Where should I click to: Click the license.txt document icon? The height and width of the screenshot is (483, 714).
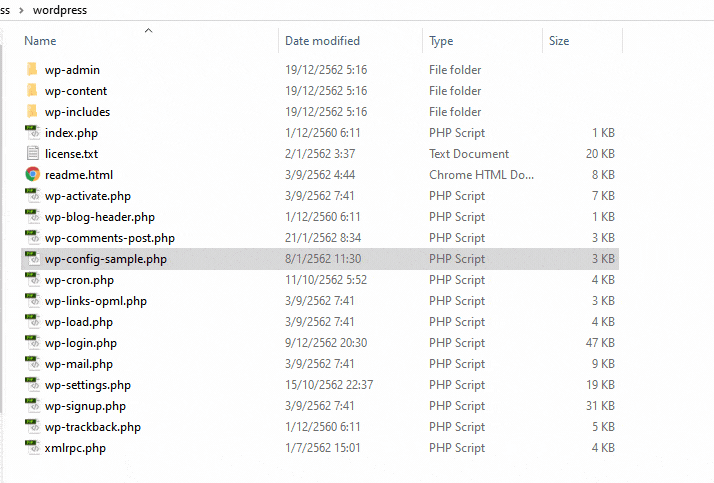[32, 153]
